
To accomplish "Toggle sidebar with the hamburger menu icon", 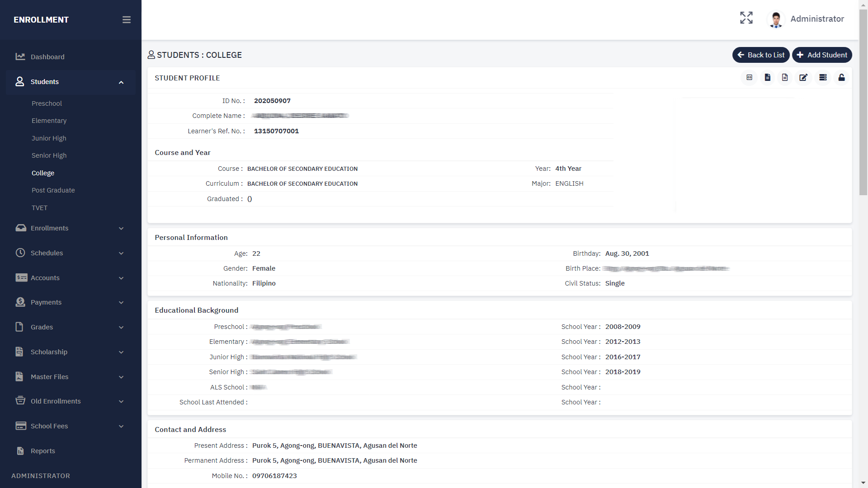I will click(127, 20).
